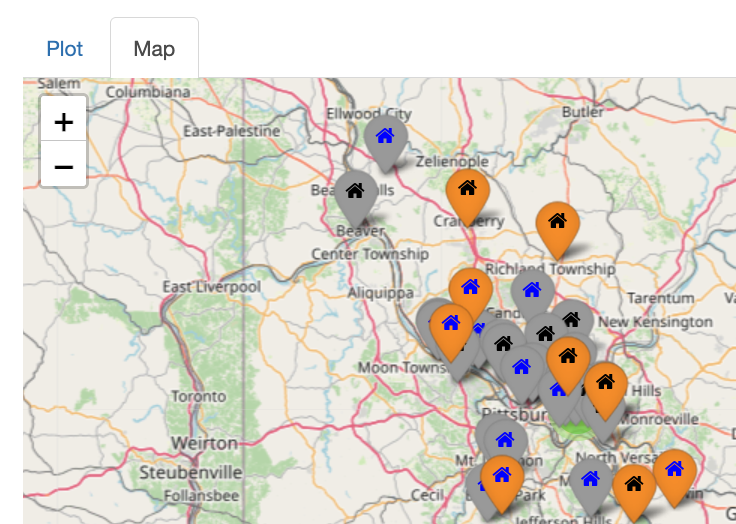Click the Follansbee label

(x=201, y=495)
